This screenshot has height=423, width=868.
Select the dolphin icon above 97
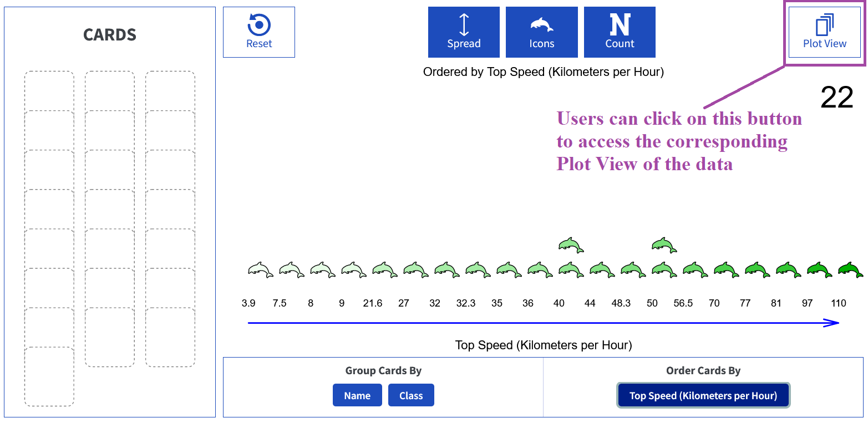(x=820, y=270)
